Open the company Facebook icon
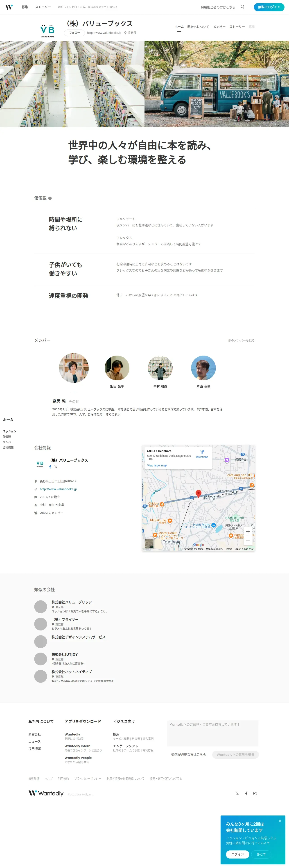289x868 pixels. (50, 467)
